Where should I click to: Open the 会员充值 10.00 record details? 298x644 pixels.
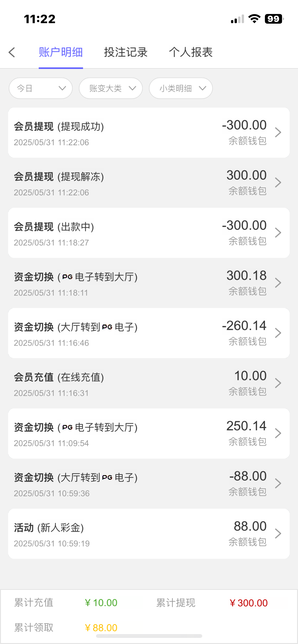[149, 383]
